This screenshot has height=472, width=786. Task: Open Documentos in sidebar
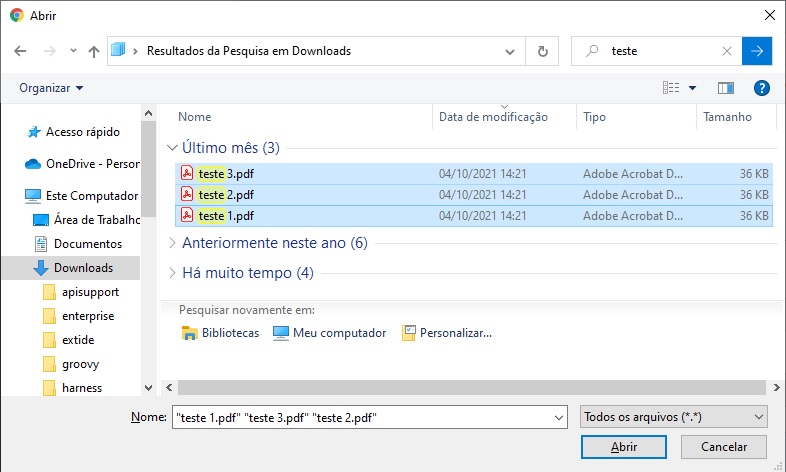(78, 244)
